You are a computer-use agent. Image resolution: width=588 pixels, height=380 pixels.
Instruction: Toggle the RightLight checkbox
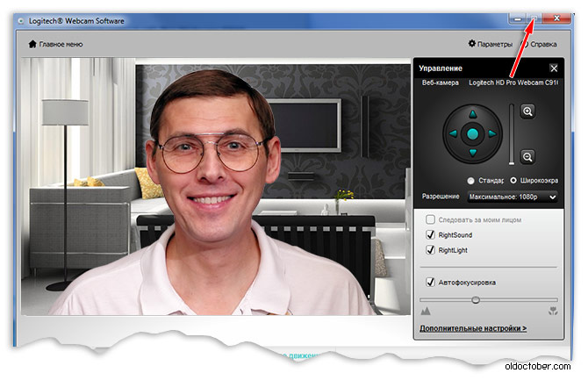pos(431,250)
